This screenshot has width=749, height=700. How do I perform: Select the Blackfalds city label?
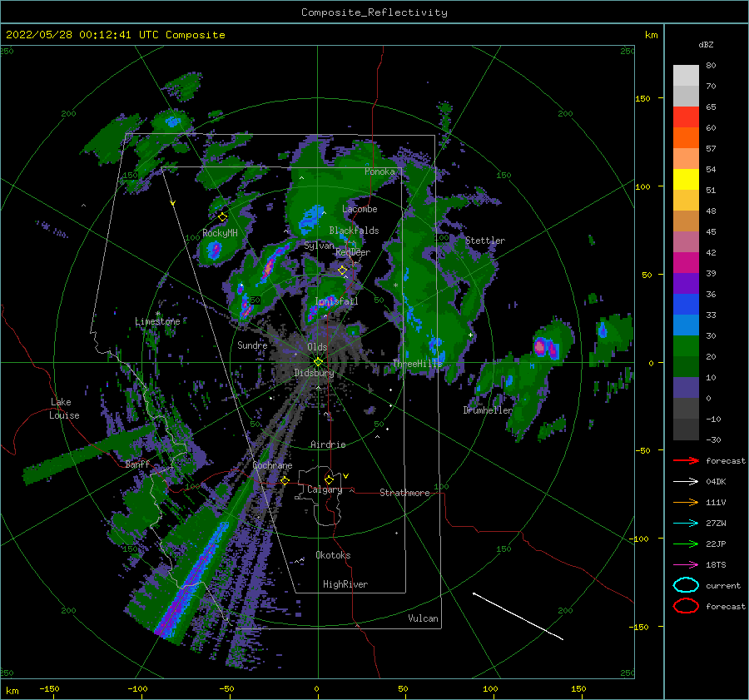tap(354, 231)
